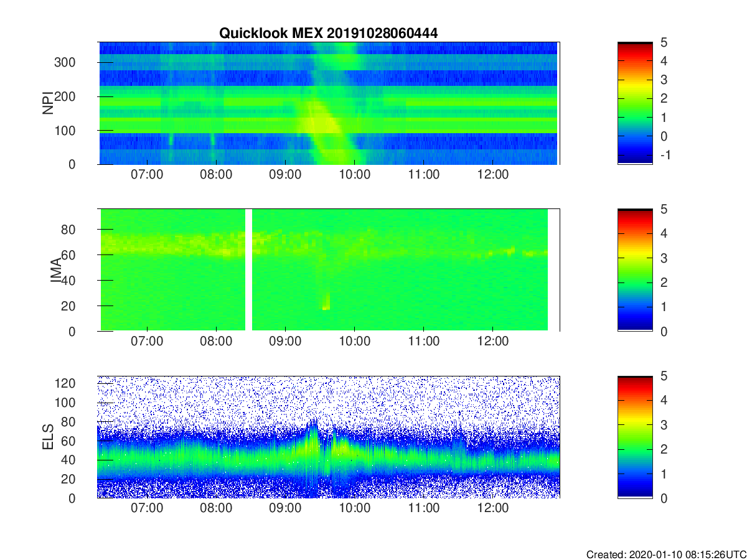Click the NPI spectrogram plot area
Viewport: 747px width, 560px height.
pos(328,103)
